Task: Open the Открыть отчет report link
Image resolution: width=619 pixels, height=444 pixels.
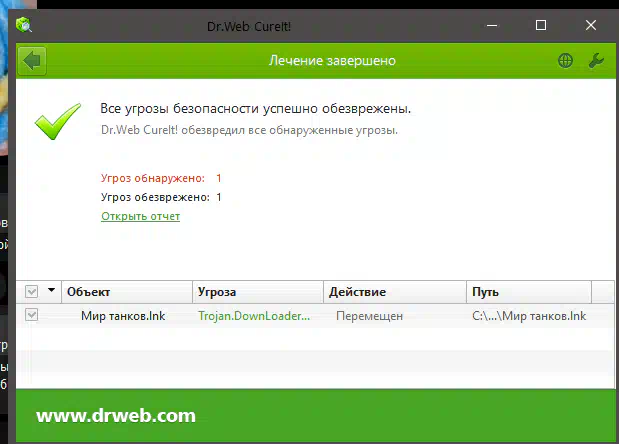Action: [141, 216]
